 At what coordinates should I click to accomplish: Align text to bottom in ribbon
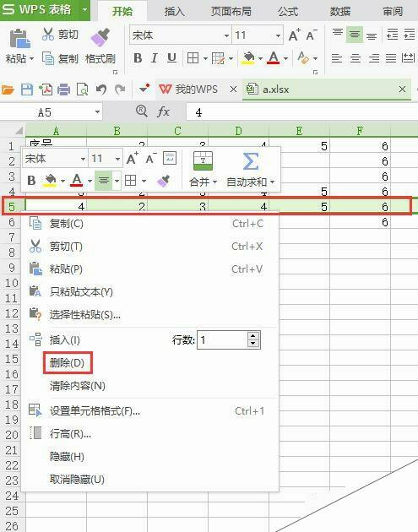tap(372, 35)
